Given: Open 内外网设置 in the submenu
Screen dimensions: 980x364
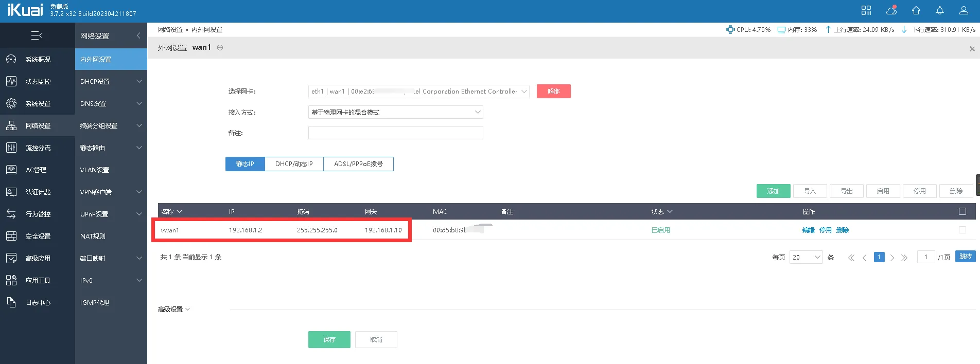Looking at the screenshot, I should point(111,59).
